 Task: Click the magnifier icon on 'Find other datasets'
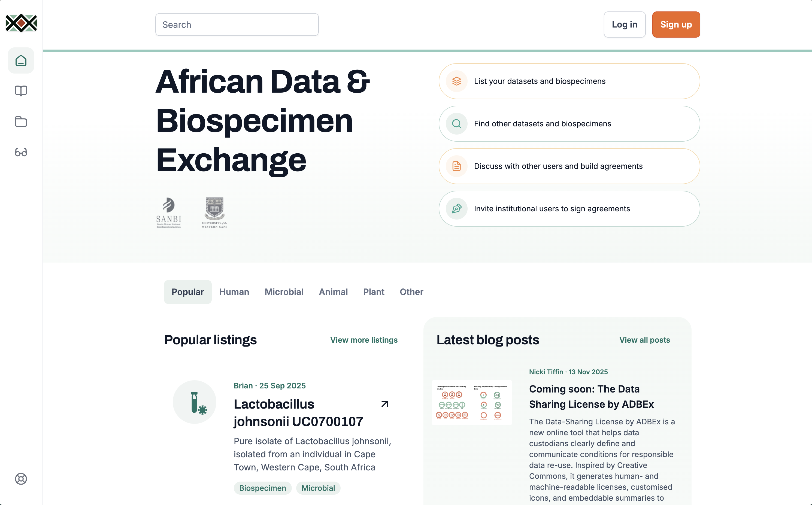click(456, 124)
